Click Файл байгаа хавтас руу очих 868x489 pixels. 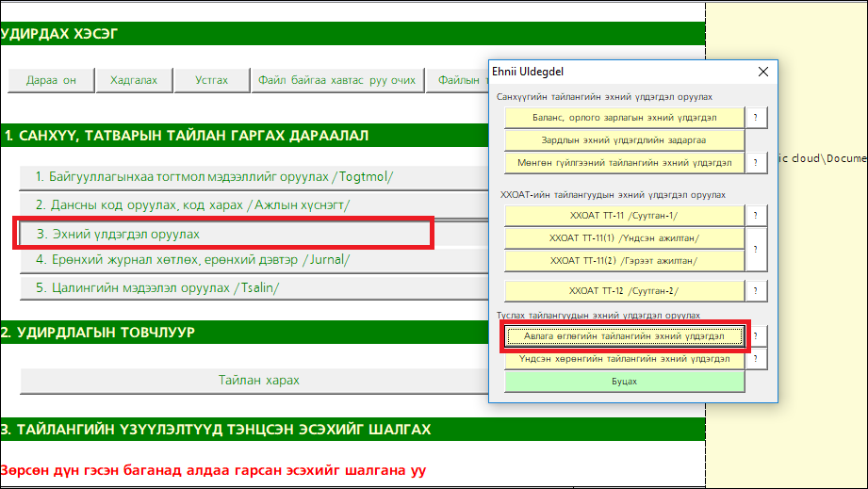point(336,80)
